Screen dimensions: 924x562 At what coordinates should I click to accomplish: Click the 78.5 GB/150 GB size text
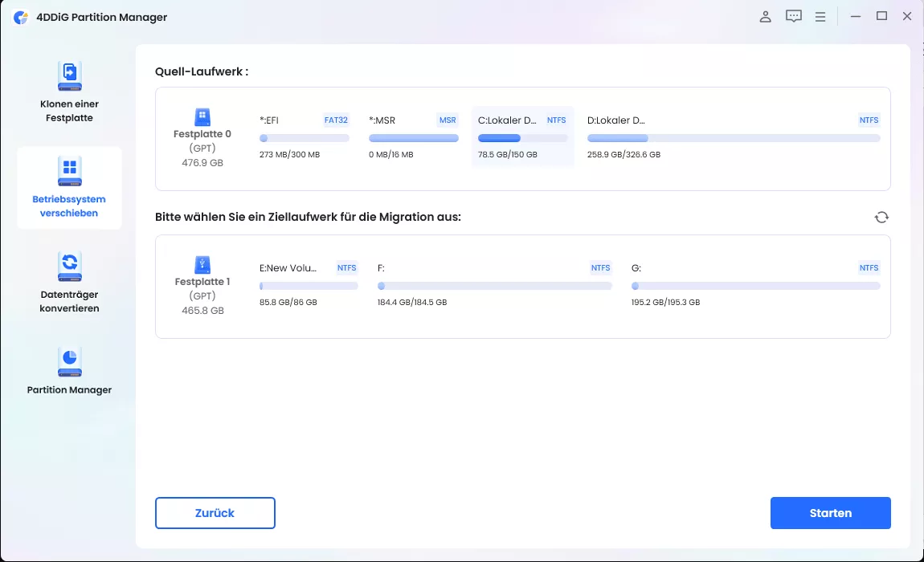coord(507,155)
